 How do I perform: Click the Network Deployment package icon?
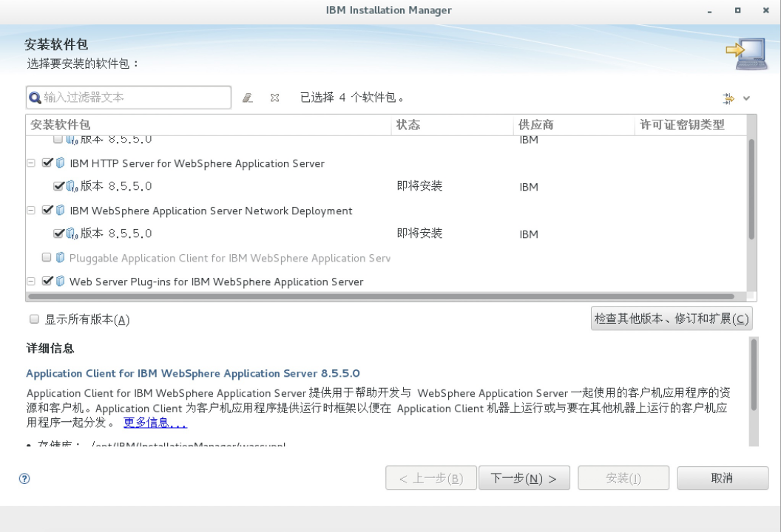tap(61, 211)
